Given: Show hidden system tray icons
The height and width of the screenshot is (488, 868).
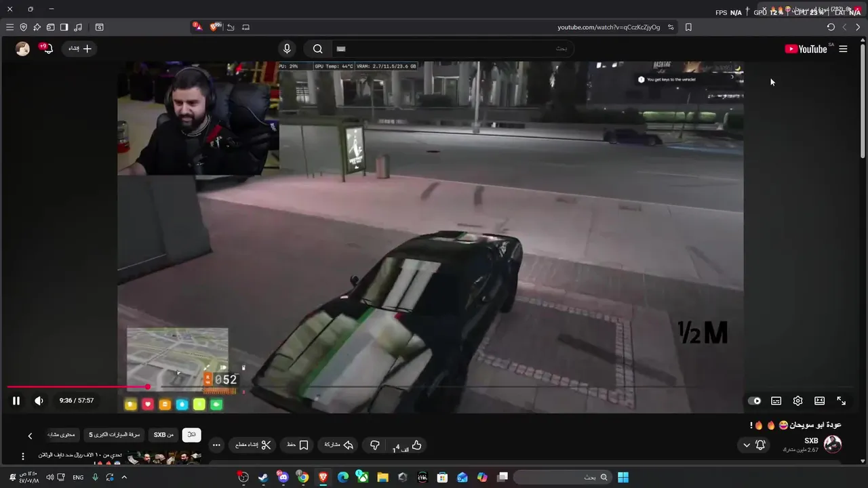Looking at the screenshot, I should coord(124,477).
